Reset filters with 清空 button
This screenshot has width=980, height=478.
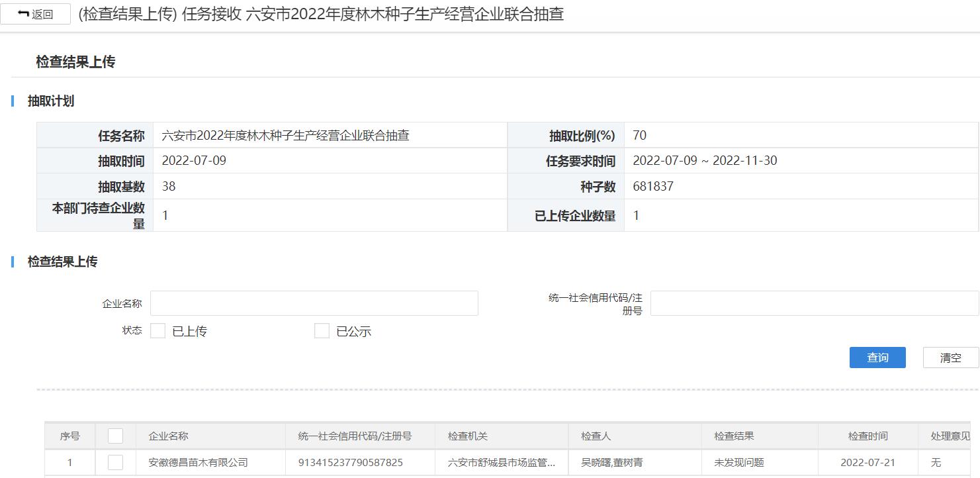951,358
